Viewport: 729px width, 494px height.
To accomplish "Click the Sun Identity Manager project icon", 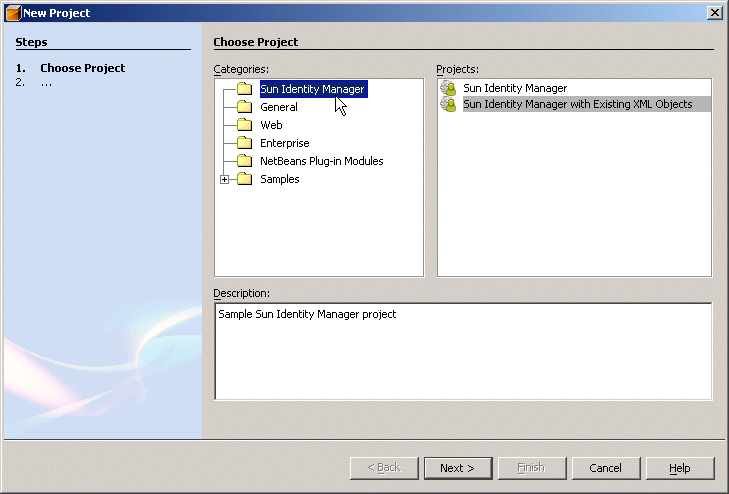I will (x=449, y=88).
